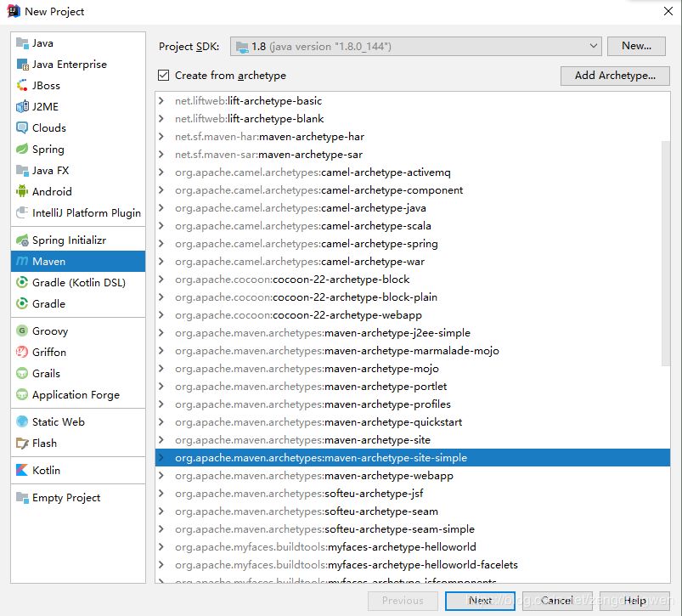Select maven-archetype-profiles row
This screenshot has width=682, height=616.
pos(412,404)
